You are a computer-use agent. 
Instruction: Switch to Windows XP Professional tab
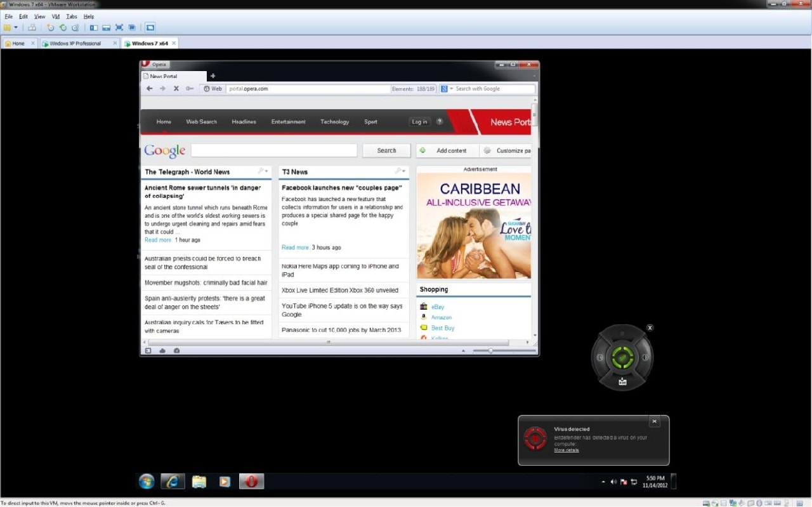(x=75, y=43)
